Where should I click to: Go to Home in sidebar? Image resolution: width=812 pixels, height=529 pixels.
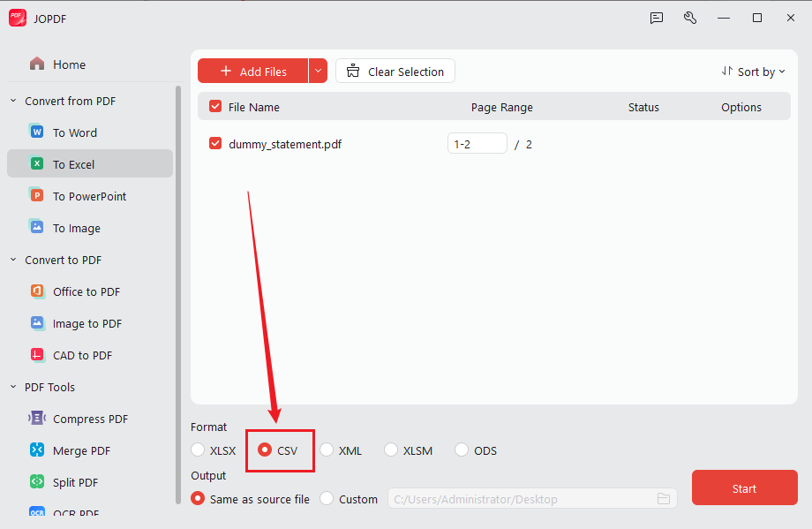pos(69,64)
